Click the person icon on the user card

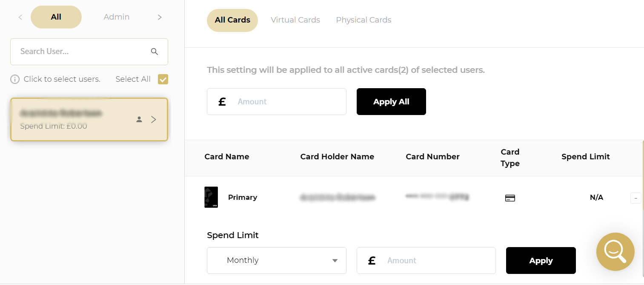point(139,120)
